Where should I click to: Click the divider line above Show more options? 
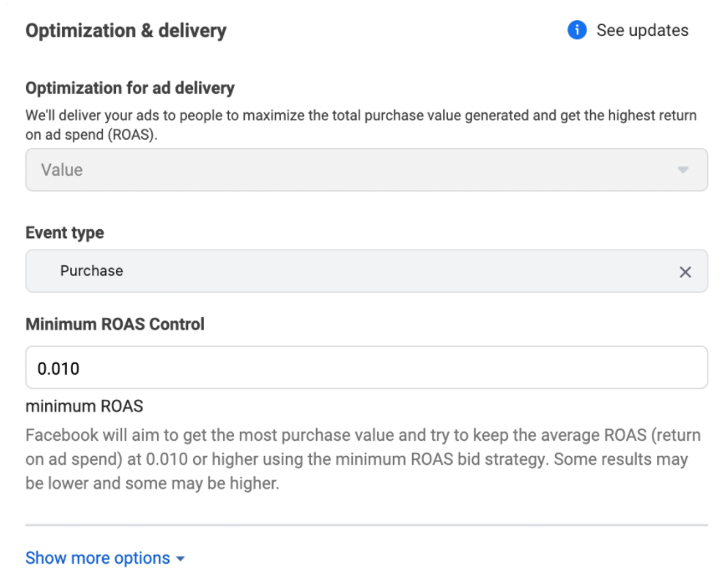point(366,525)
